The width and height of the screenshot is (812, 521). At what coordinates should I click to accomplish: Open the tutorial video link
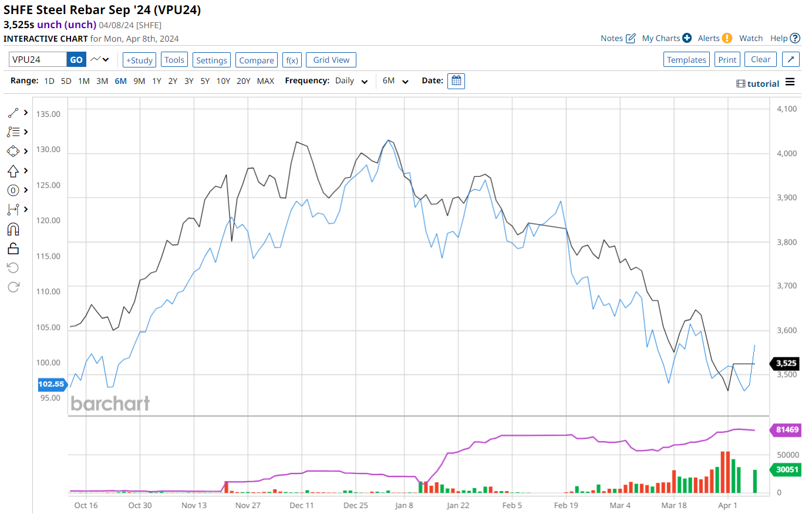pyautogui.click(x=757, y=84)
